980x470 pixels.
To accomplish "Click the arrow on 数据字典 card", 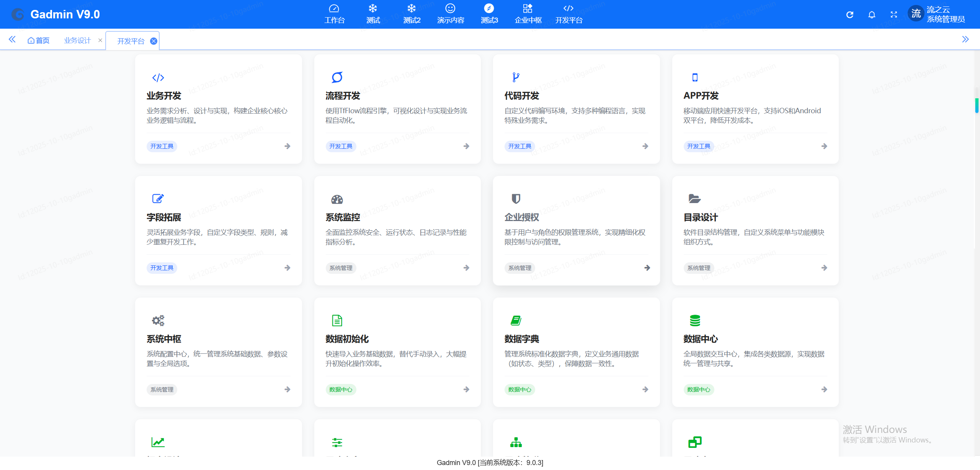I will point(645,389).
